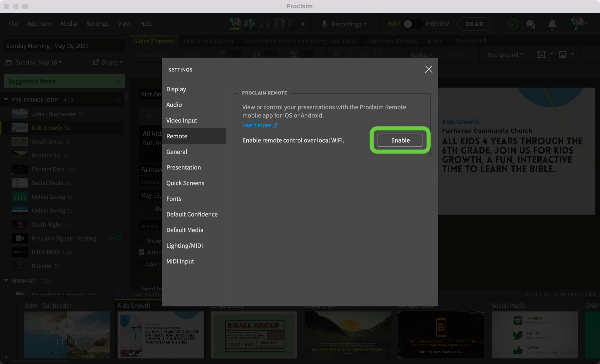Open Display settings

coord(194,89)
